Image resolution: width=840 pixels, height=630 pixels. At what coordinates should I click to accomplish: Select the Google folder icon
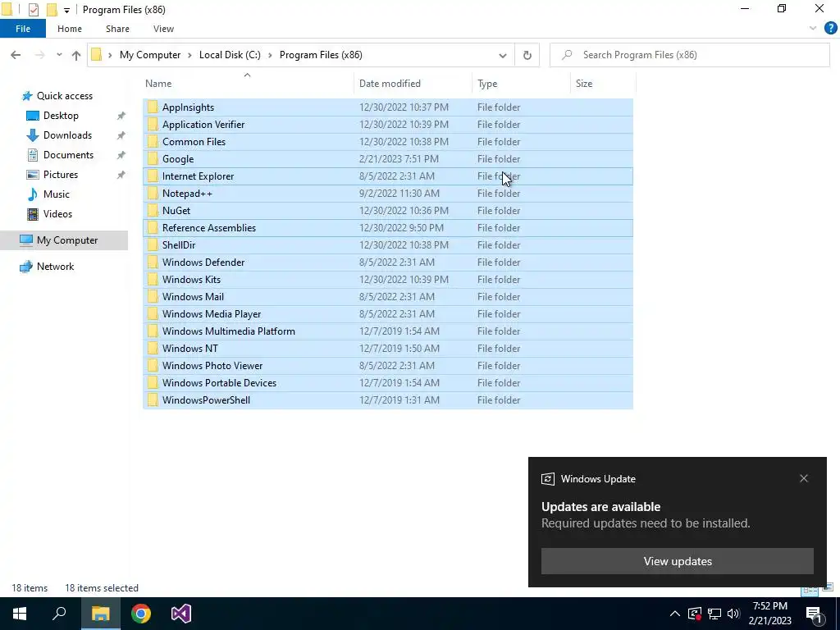click(153, 159)
